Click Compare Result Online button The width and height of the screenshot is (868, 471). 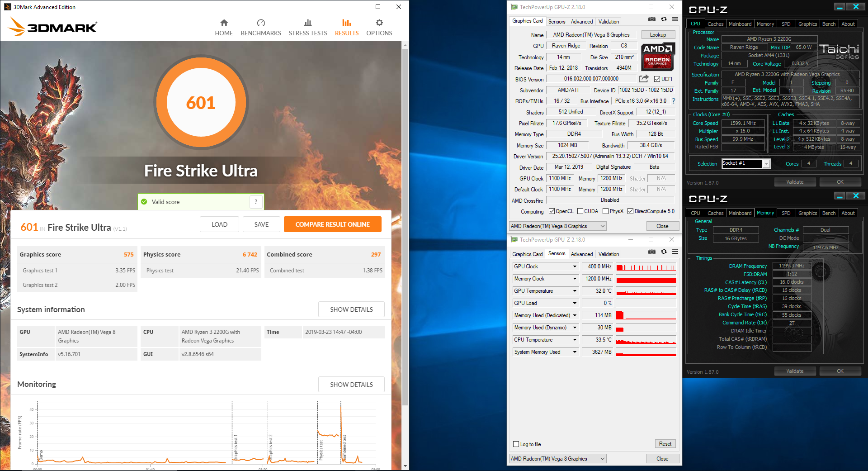332,224
